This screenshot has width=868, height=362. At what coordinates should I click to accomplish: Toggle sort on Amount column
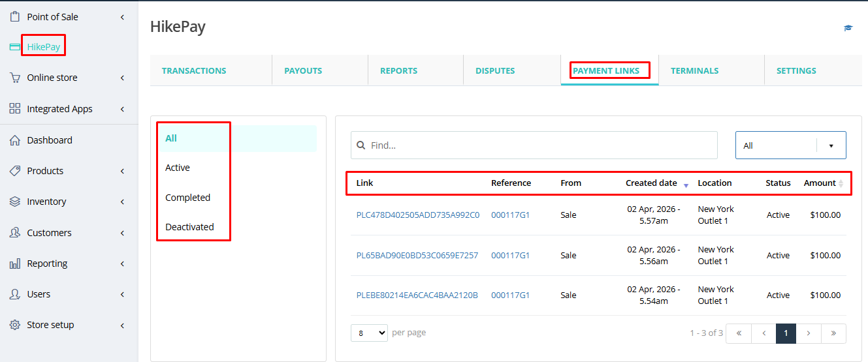click(x=841, y=183)
